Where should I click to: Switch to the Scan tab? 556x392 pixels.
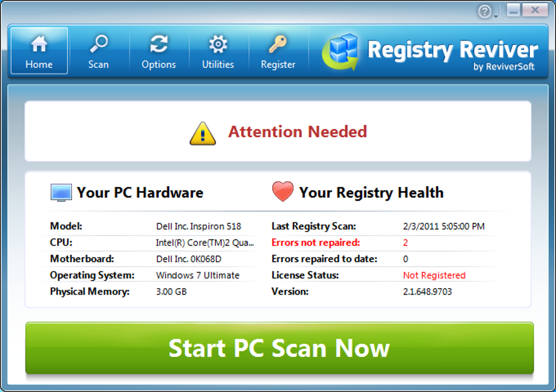(99, 51)
